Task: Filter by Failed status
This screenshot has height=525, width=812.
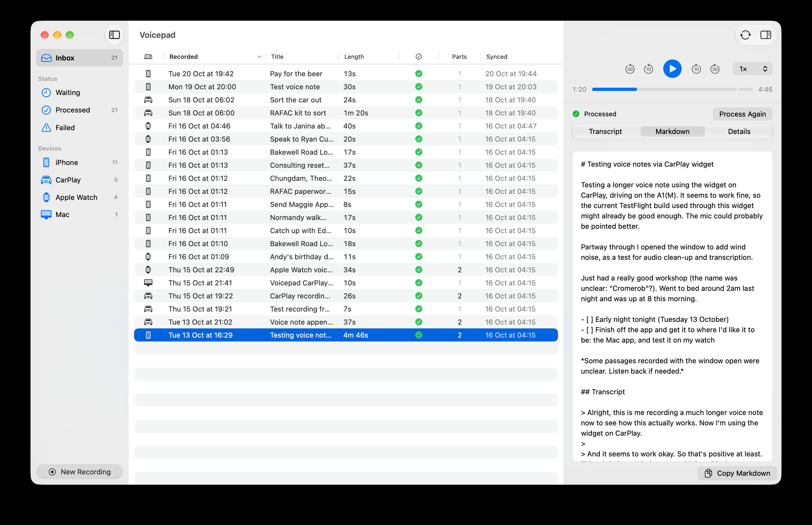Action: pos(80,128)
